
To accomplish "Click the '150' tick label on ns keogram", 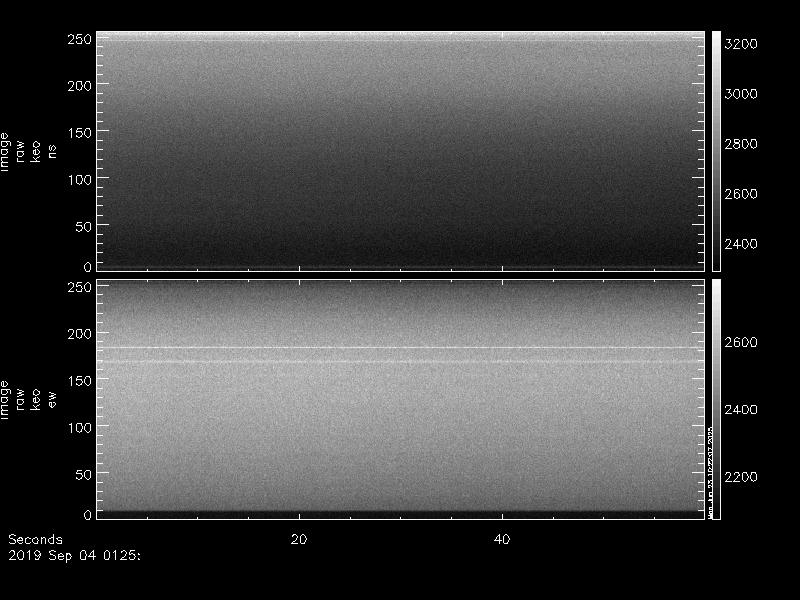I will click(80, 133).
